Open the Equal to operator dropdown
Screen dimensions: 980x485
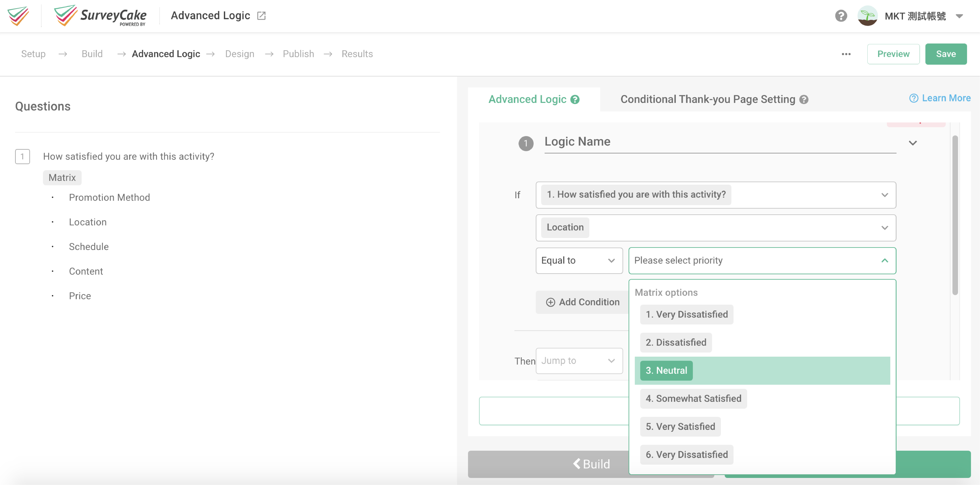pos(579,260)
